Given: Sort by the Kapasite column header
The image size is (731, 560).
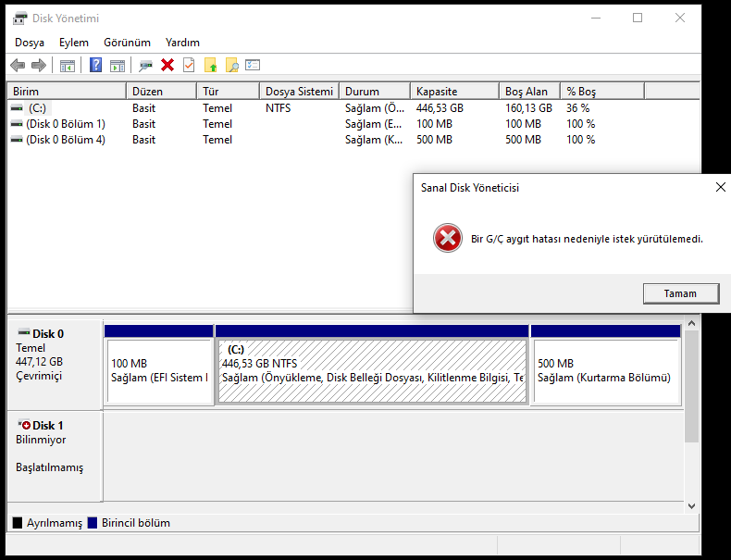Looking at the screenshot, I should pos(454,92).
